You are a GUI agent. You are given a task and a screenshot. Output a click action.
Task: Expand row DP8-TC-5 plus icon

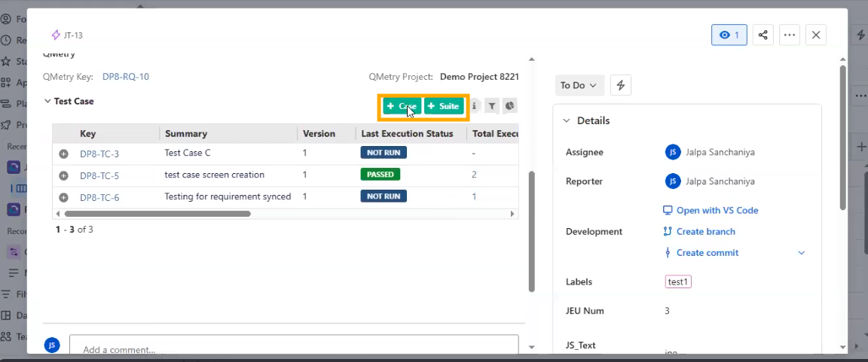point(63,176)
